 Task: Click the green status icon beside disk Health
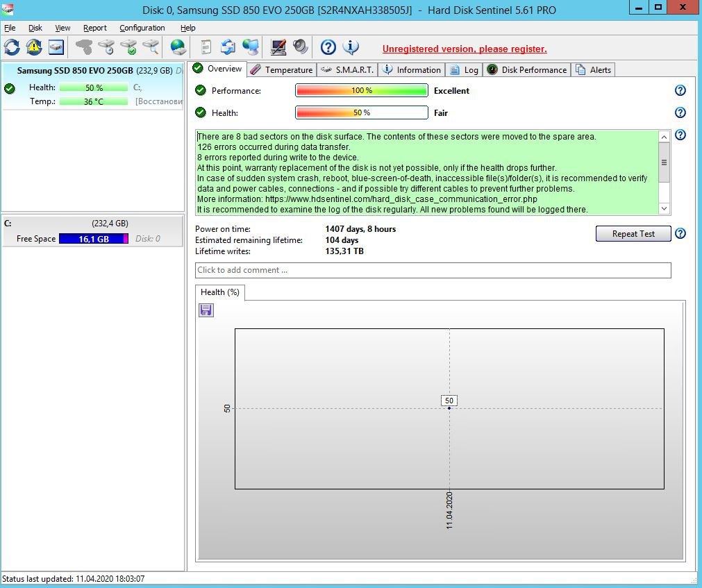[10, 88]
